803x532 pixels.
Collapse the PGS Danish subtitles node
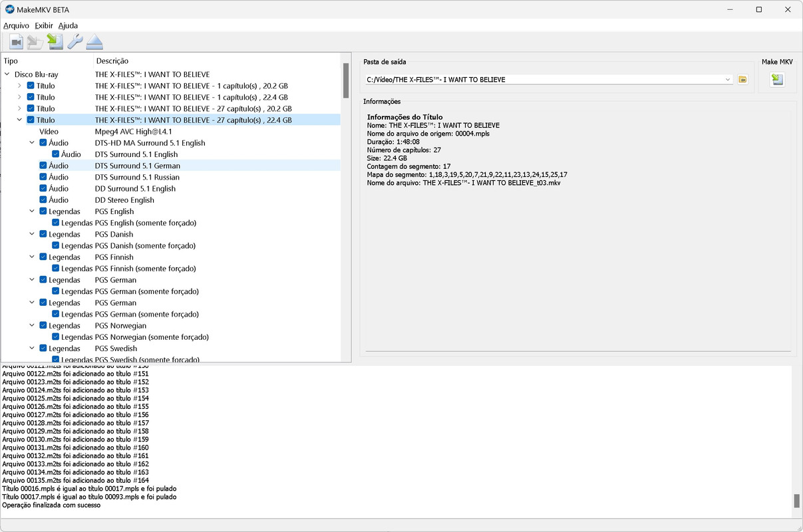click(31, 234)
